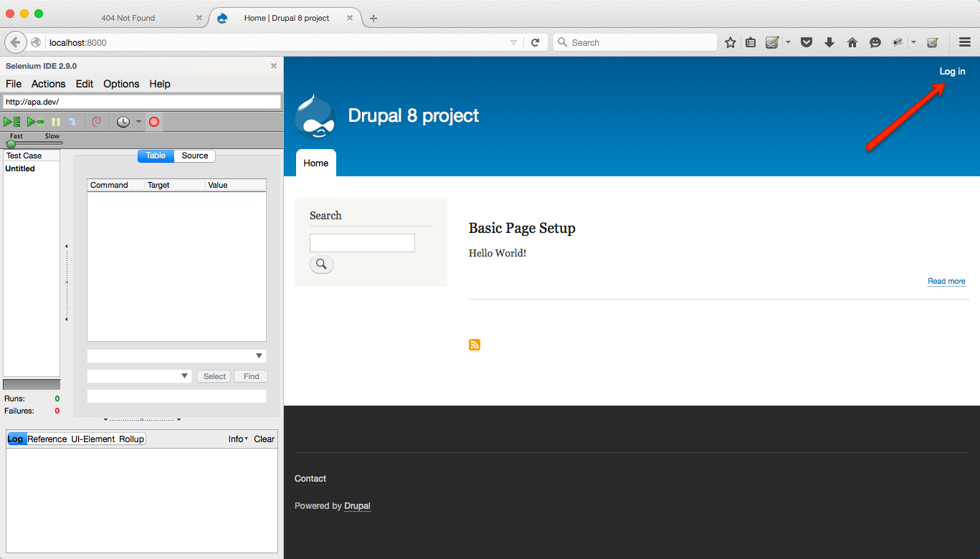Click the Test Case column header

(x=32, y=156)
